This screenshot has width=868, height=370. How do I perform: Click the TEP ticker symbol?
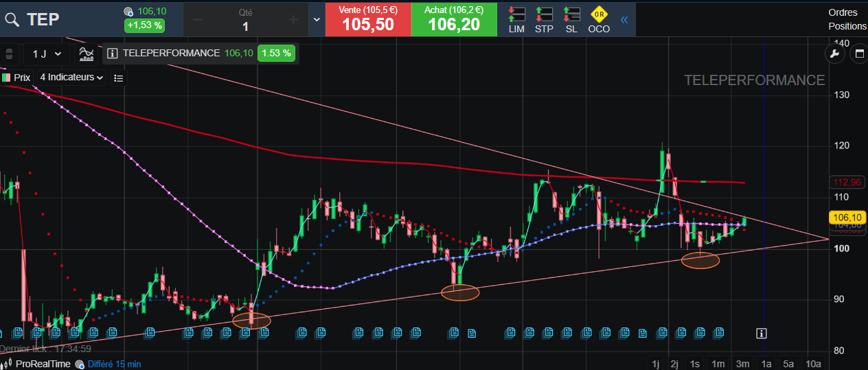pos(44,19)
